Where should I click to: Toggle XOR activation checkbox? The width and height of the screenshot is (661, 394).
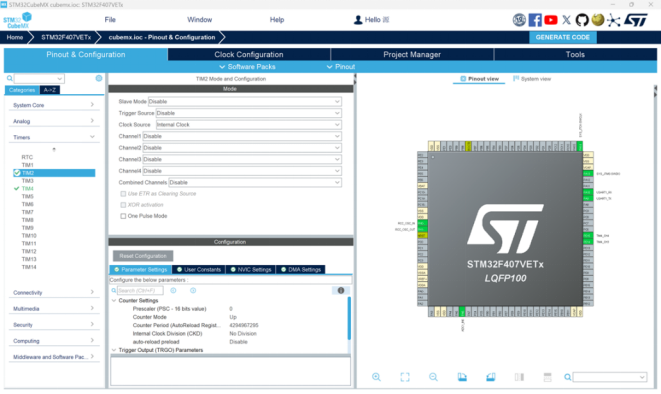pos(123,205)
